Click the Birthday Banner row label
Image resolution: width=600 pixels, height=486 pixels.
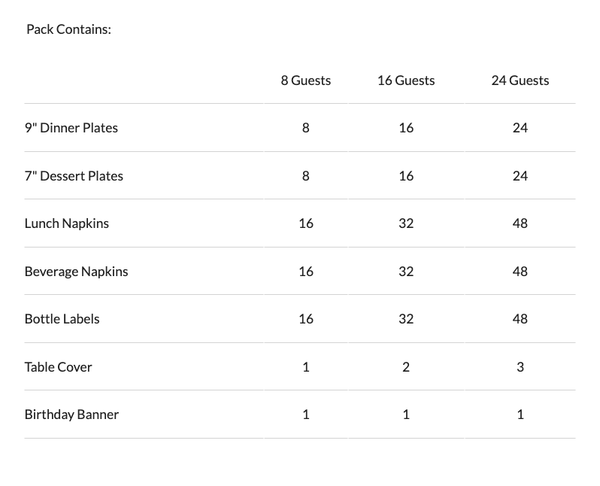coord(71,414)
